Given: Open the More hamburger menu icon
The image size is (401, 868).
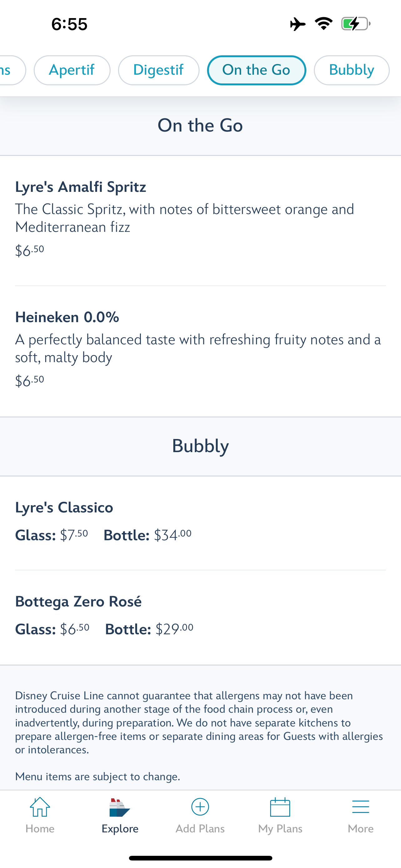Looking at the screenshot, I should point(361,807).
